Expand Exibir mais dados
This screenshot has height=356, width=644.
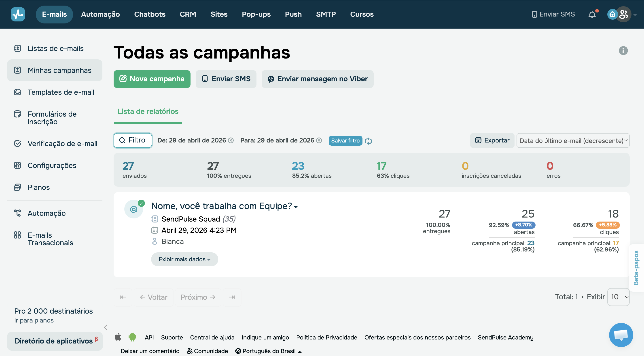coord(184,259)
